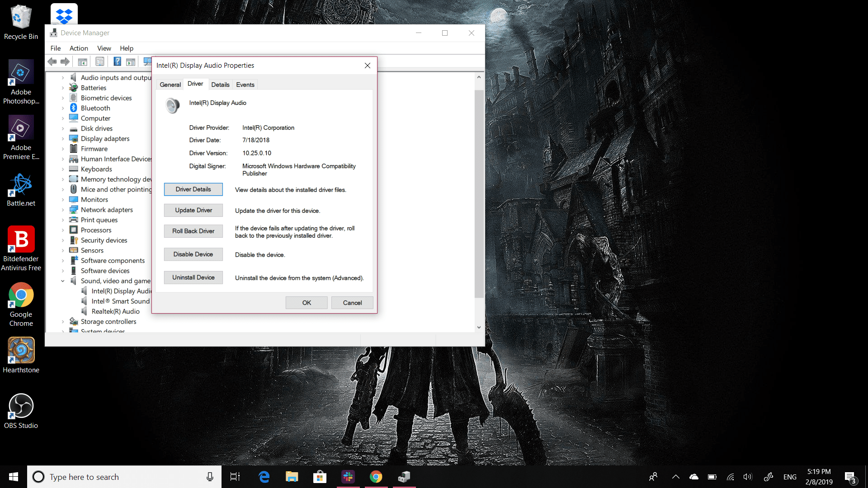The height and width of the screenshot is (488, 868).
Task: Expand the Sensors category
Action: click(63, 250)
